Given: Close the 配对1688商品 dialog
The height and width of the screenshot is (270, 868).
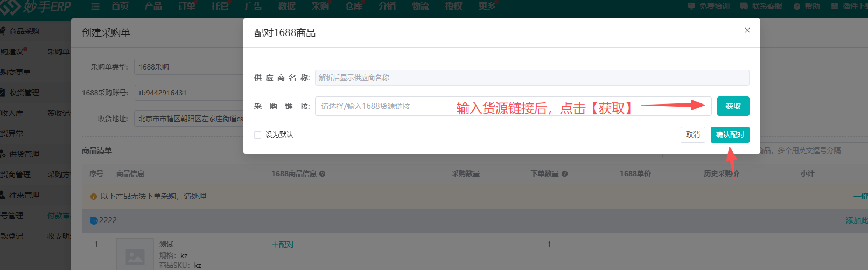Looking at the screenshot, I should tap(747, 30).
